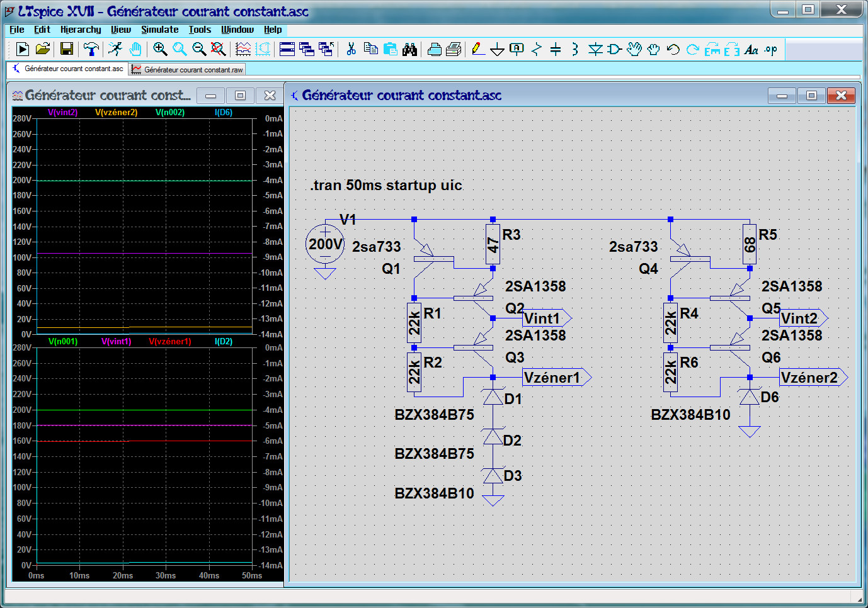Place a Capacitor component tool
Image resolution: width=868 pixels, height=608 pixels.
point(556,49)
